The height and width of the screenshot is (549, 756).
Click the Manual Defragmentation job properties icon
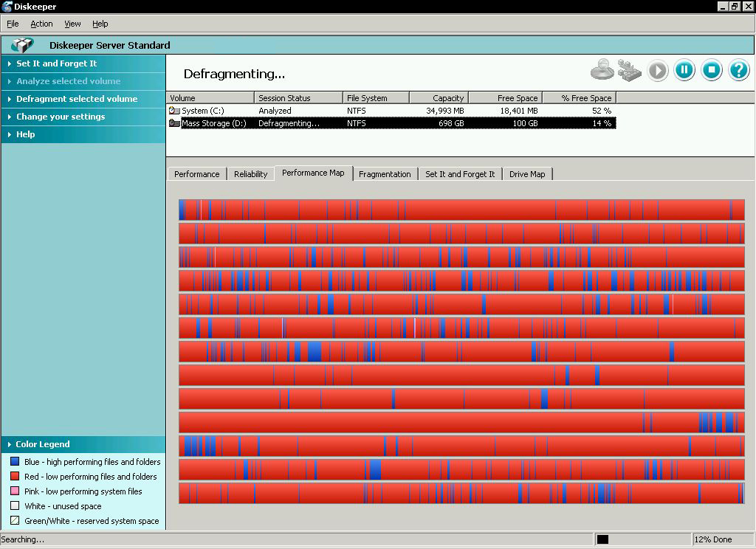tap(630, 70)
